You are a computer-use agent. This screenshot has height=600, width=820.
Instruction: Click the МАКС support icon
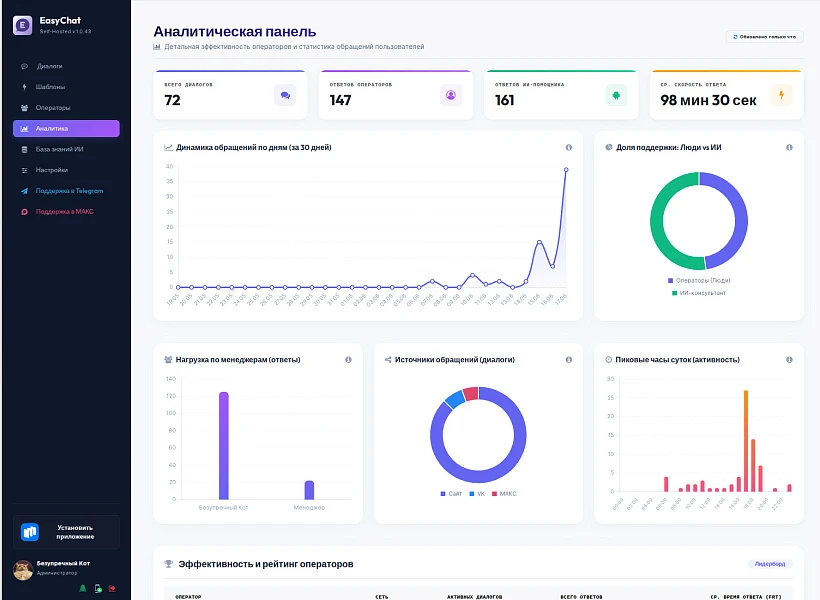(24, 212)
